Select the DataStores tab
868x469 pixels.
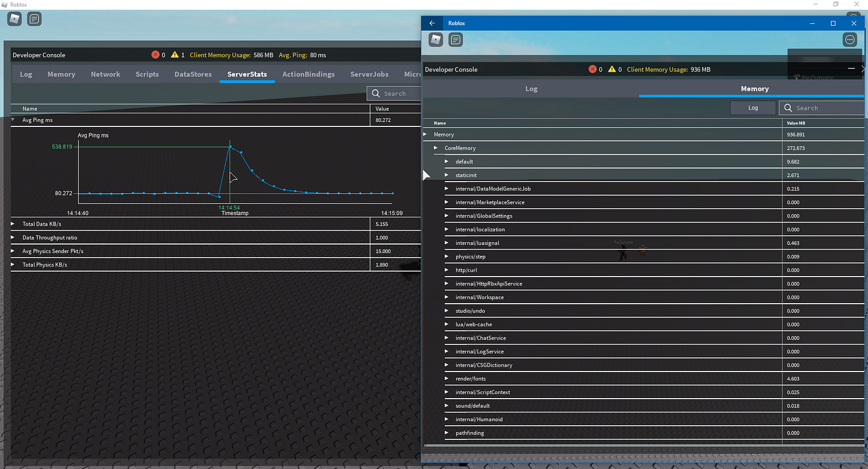click(193, 74)
